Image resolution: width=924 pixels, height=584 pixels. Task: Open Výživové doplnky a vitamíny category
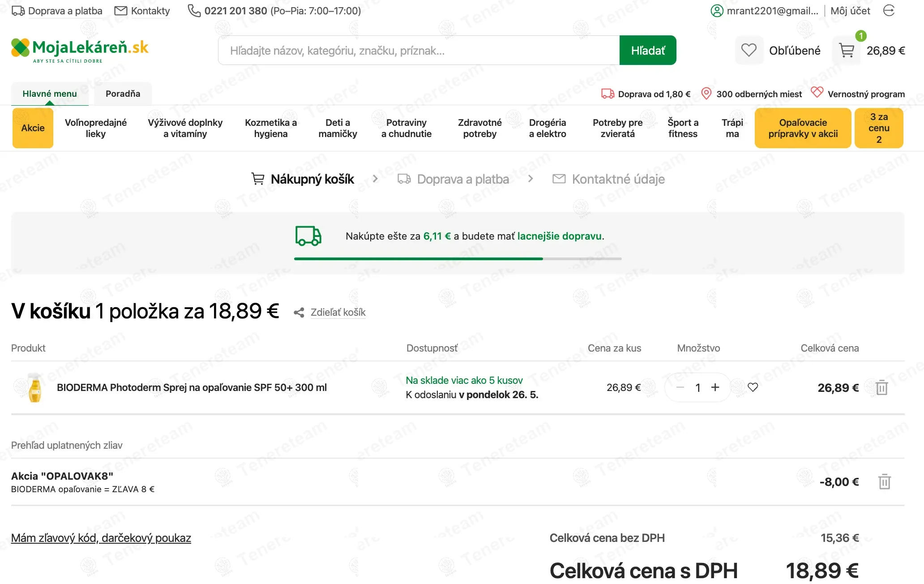(x=185, y=128)
